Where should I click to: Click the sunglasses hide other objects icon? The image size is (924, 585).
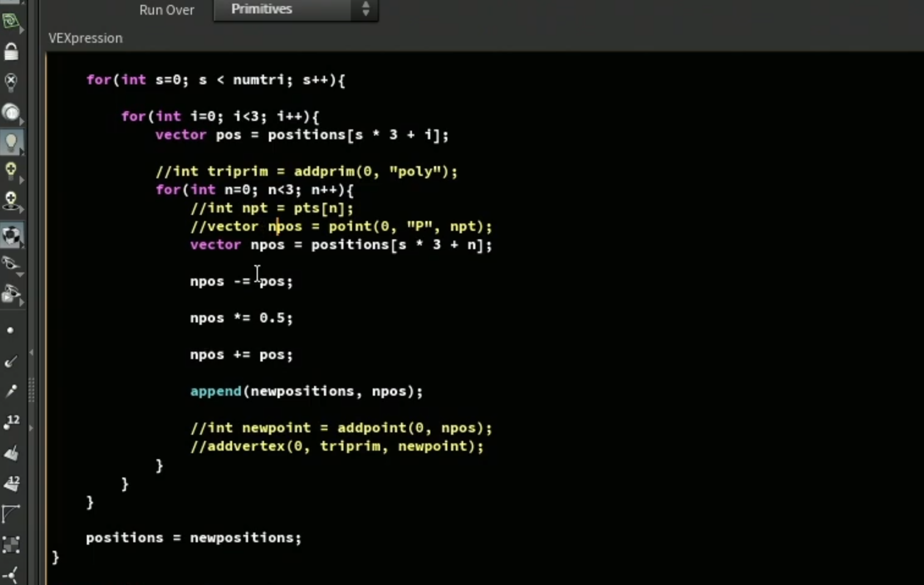[11, 265]
